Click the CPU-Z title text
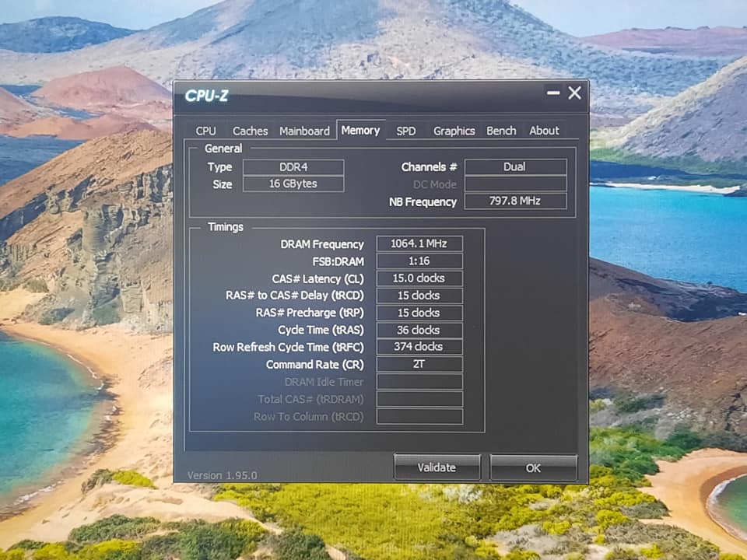 coord(206,96)
